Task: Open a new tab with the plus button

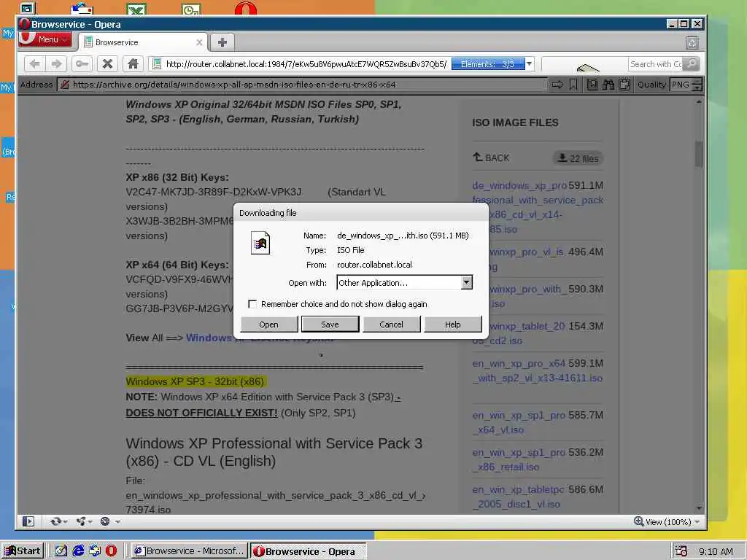Action: (x=222, y=42)
